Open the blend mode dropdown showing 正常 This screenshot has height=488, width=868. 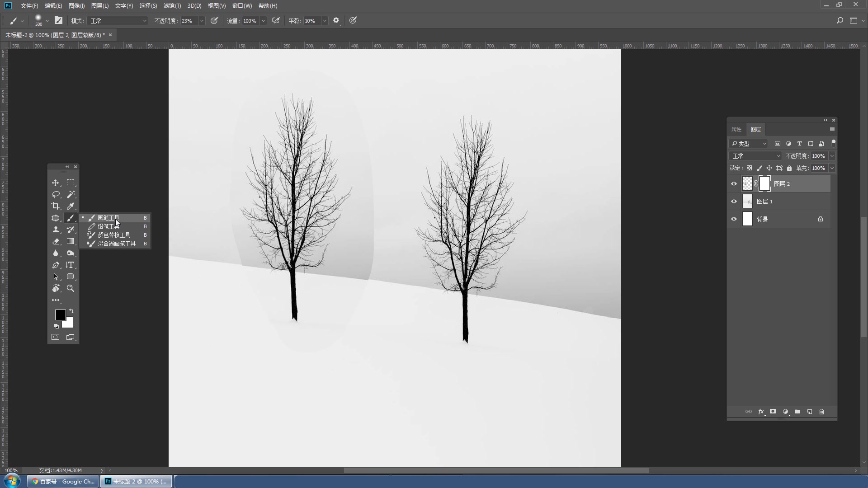[755, 155]
